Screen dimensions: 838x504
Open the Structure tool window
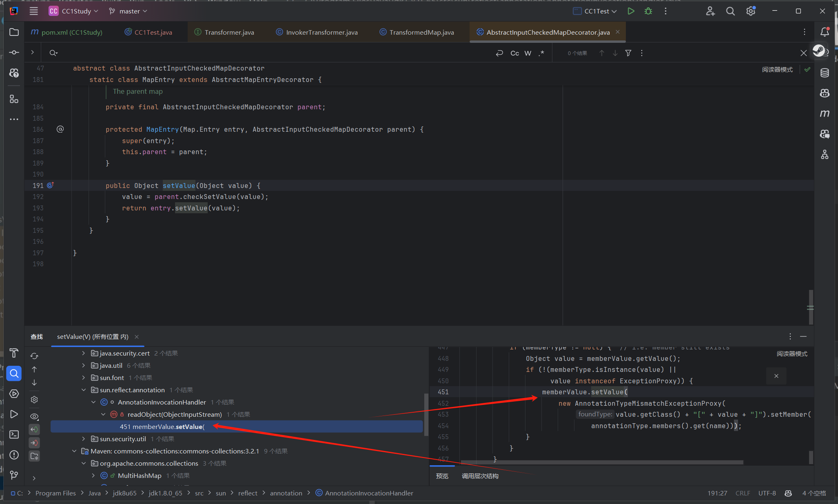click(14, 99)
